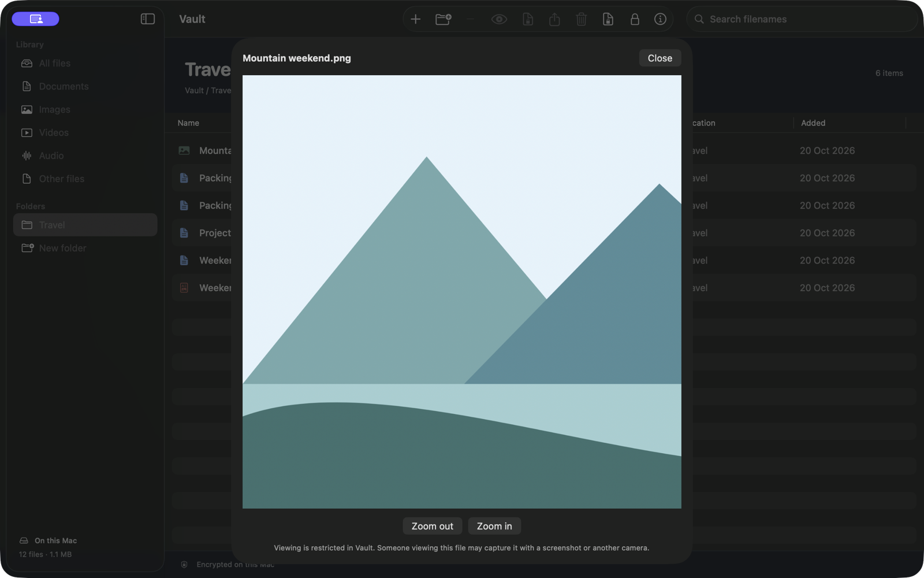Select the Travel folder in the sidebar
The width and height of the screenshot is (924, 578).
[85, 225]
